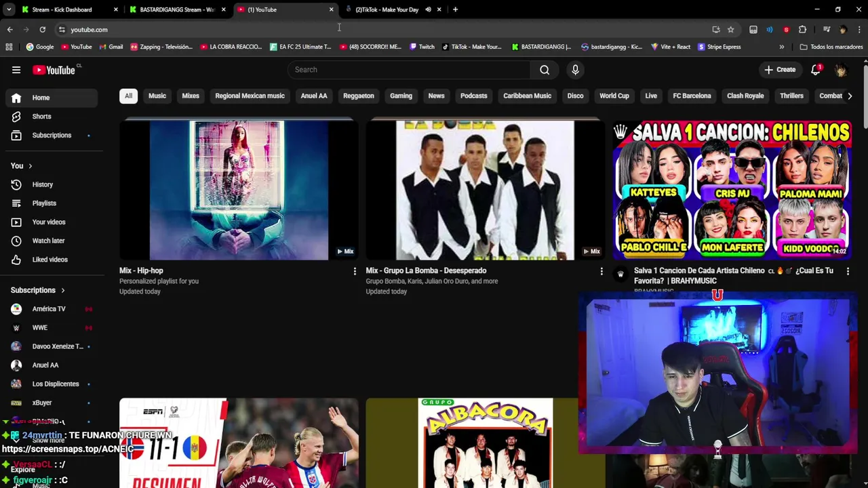The image size is (868, 488).
Task: Open the Stripe Express bookmark
Action: tap(719, 47)
